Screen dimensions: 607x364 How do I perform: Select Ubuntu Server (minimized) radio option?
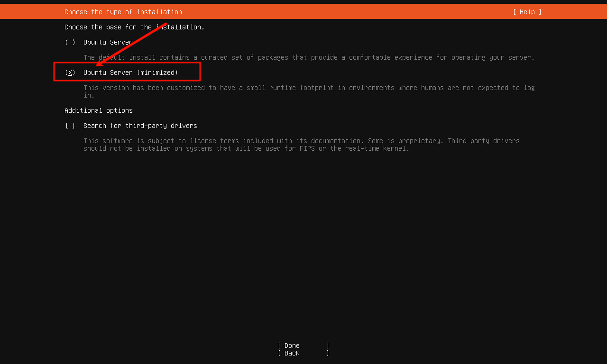[121, 73]
